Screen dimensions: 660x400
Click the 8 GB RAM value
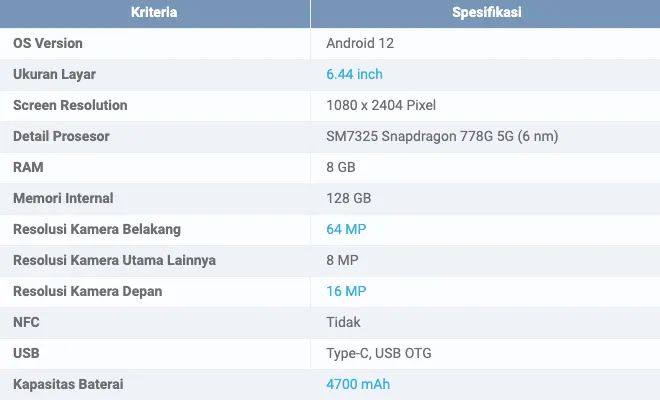coord(341,167)
